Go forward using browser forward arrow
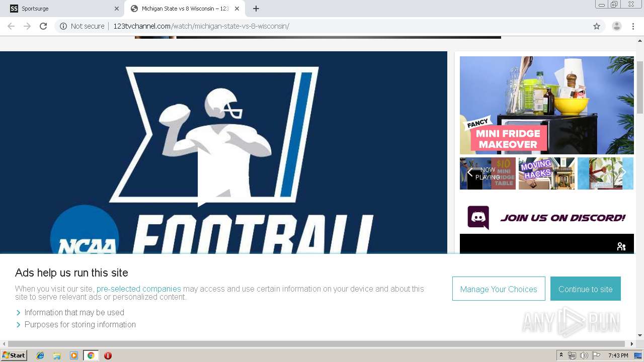644x362 pixels. 27,26
